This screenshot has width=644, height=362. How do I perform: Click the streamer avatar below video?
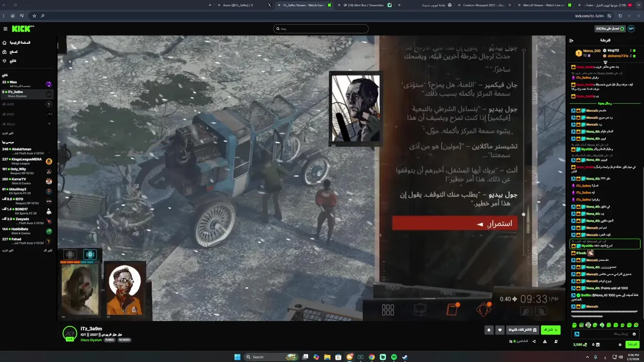pos(69,333)
